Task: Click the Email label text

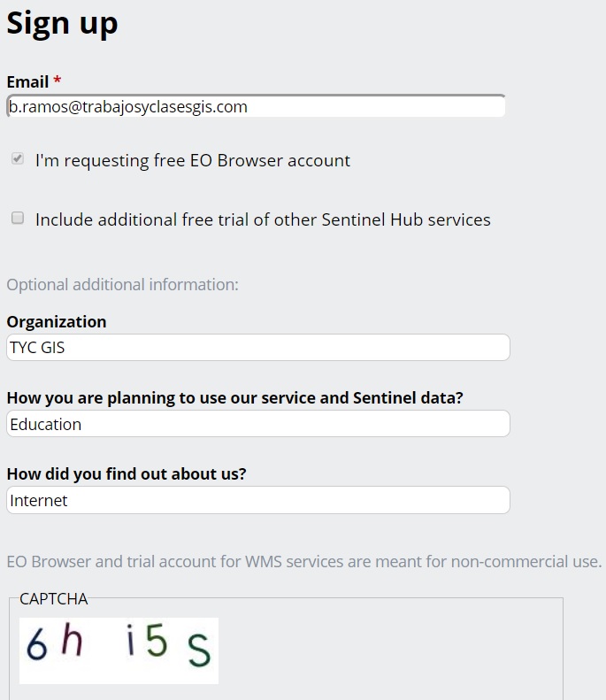Action: [x=27, y=82]
